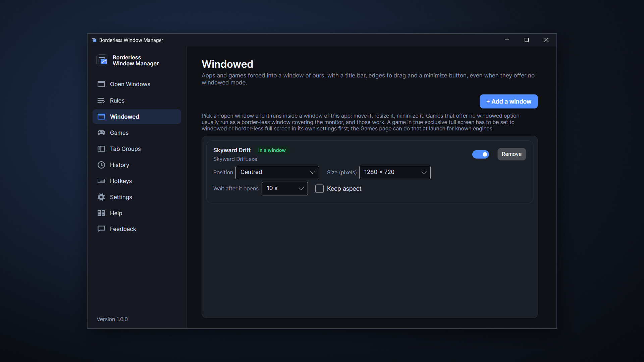This screenshot has height=362, width=644.
Task: Click the Open Windows sidebar icon
Action: 101,84
